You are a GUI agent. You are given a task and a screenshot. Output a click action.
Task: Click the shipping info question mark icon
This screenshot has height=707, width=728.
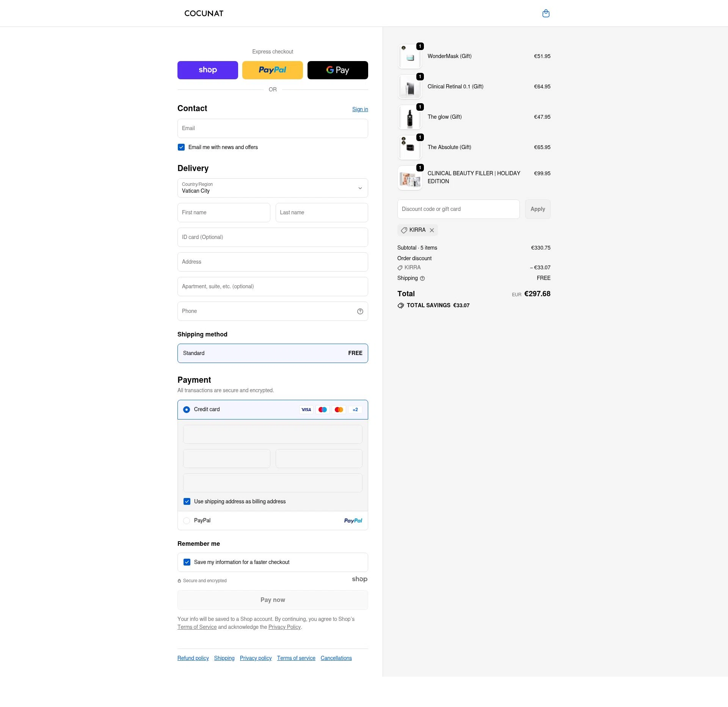pyautogui.click(x=422, y=278)
